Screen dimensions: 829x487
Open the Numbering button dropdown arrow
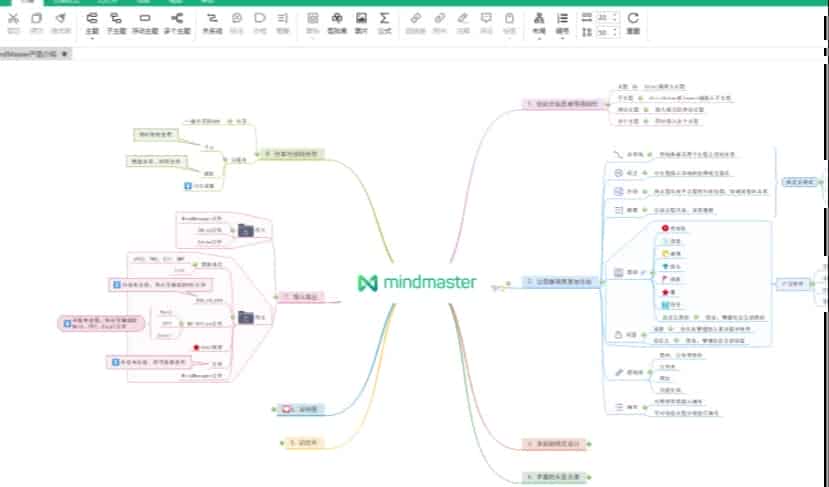[x=562, y=38]
